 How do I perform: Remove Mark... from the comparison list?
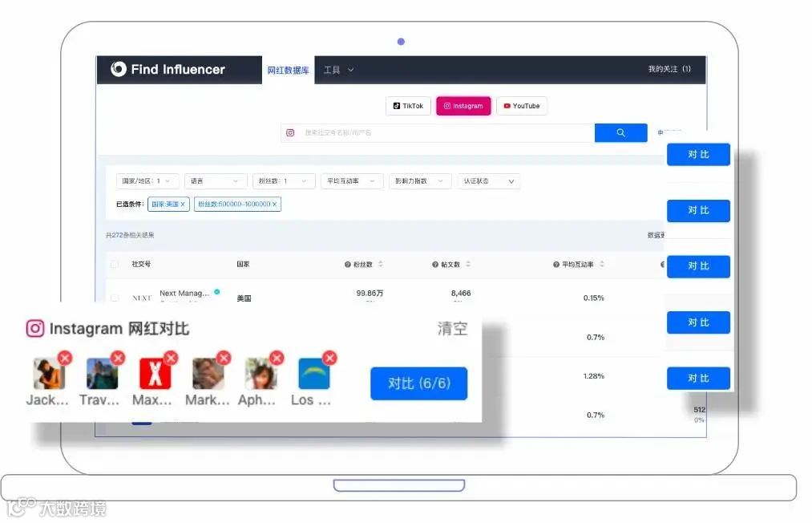224,358
